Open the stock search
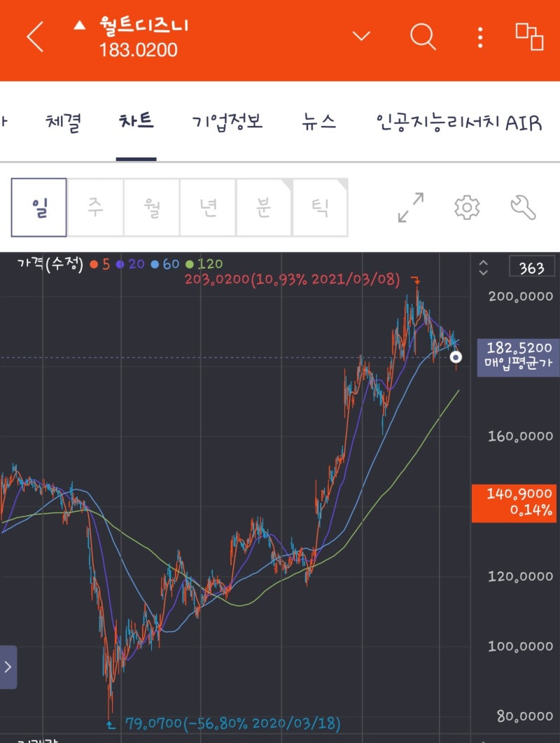This screenshot has width=560, height=743. point(423,37)
